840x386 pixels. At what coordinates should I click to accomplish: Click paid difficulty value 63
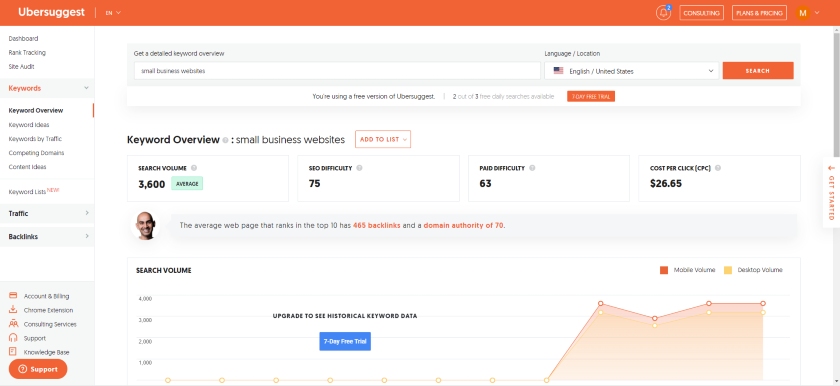[485, 184]
